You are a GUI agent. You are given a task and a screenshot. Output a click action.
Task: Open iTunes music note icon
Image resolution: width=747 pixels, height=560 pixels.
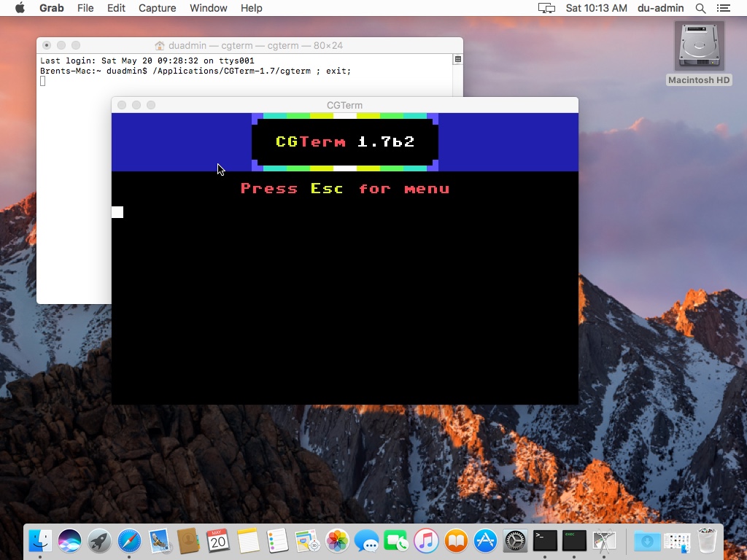[426, 541]
